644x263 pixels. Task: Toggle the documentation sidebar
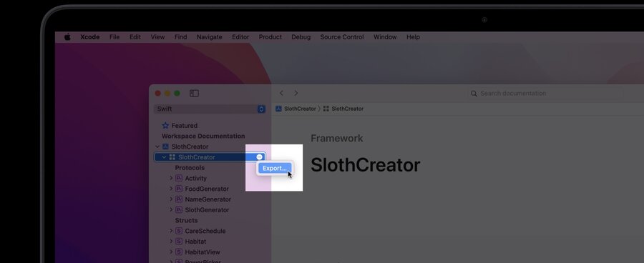pos(194,94)
